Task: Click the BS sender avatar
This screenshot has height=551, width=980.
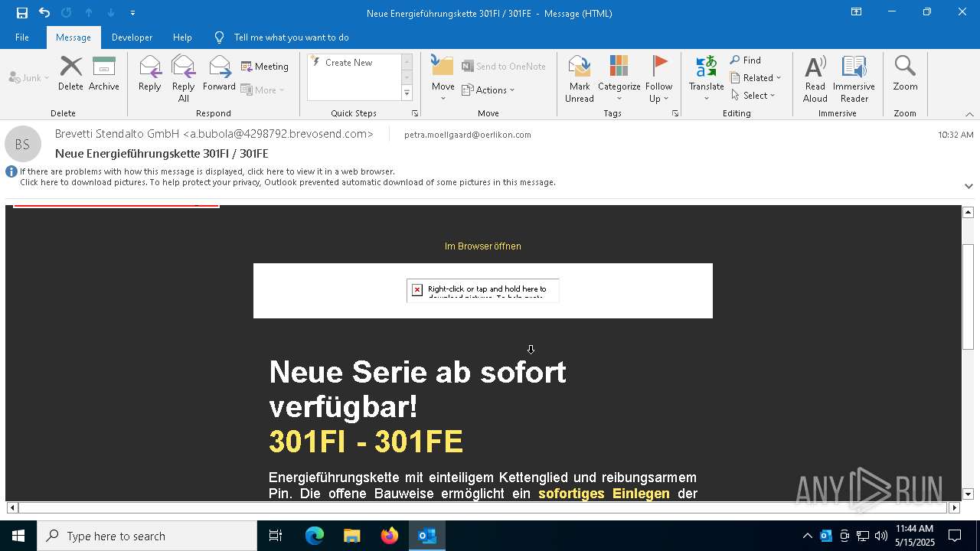Action: pos(22,144)
